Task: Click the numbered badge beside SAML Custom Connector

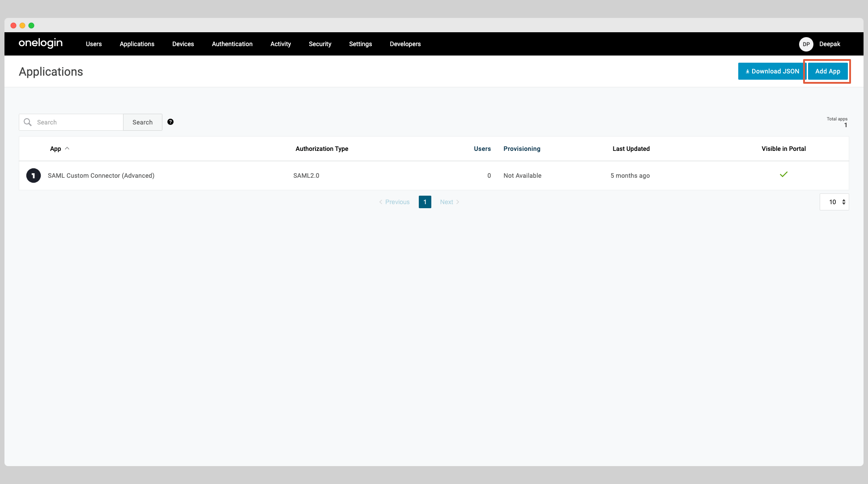Action: coord(33,176)
